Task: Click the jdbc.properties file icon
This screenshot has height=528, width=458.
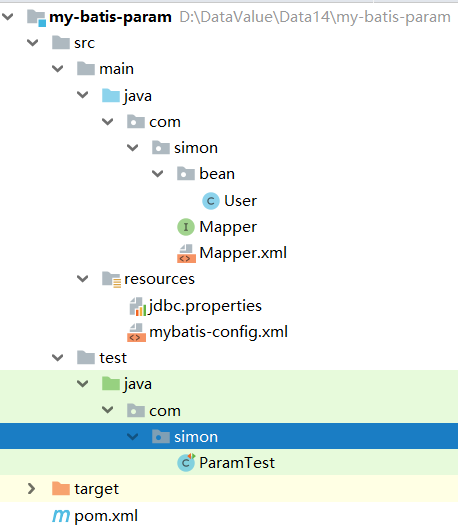Action: coord(138,306)
